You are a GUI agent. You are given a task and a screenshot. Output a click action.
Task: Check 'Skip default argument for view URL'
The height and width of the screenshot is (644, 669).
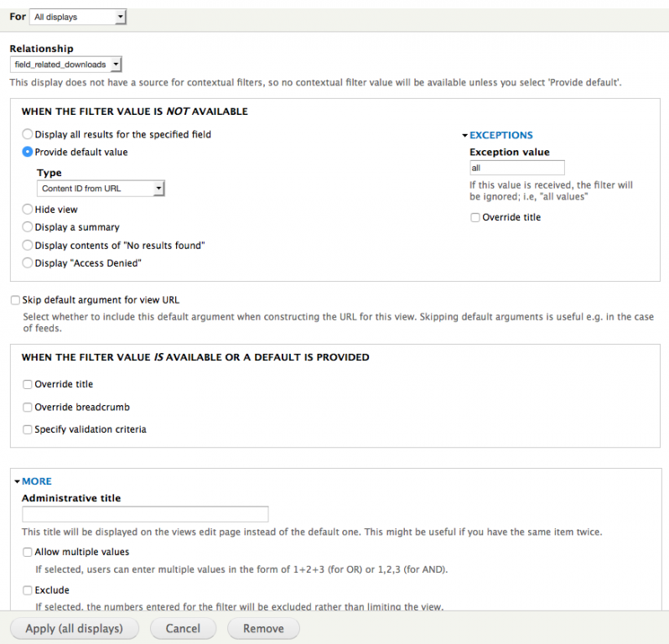click(15, 300)
